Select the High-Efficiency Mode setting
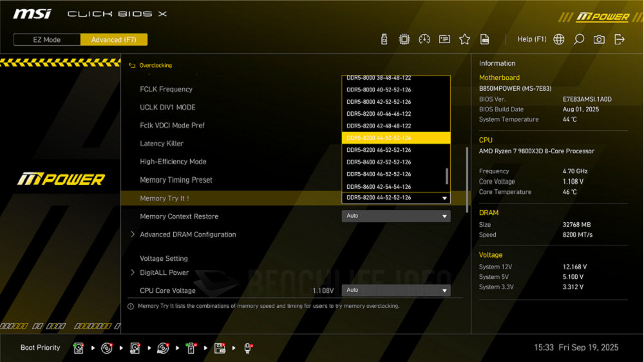The image size is (644, 362). point(173,162)
